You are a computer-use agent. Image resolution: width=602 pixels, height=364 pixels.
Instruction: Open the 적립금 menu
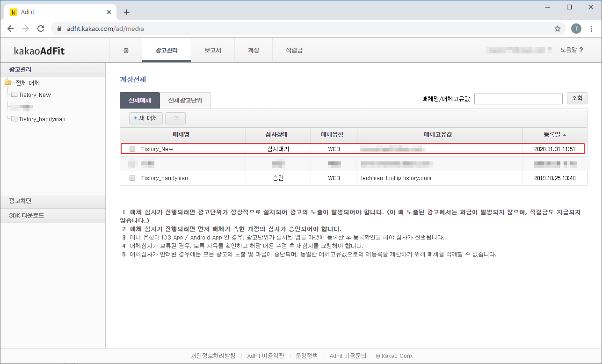point(294,50)
